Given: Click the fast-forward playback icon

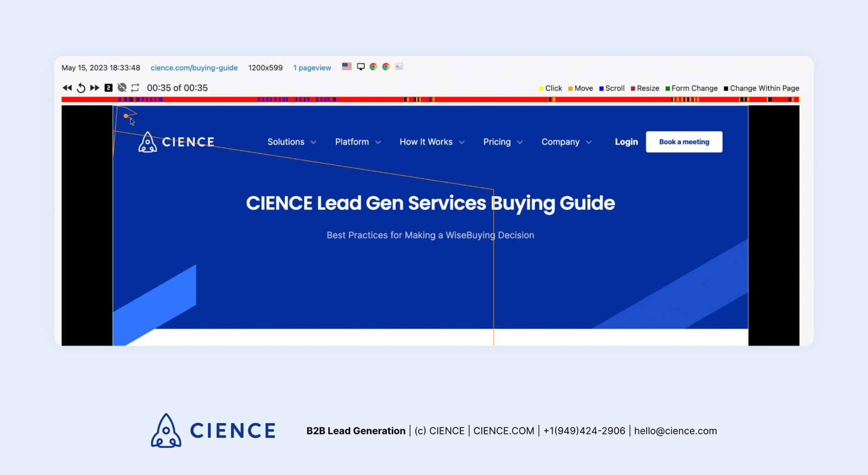Looking at the screenshot, I should pos(94,88).
